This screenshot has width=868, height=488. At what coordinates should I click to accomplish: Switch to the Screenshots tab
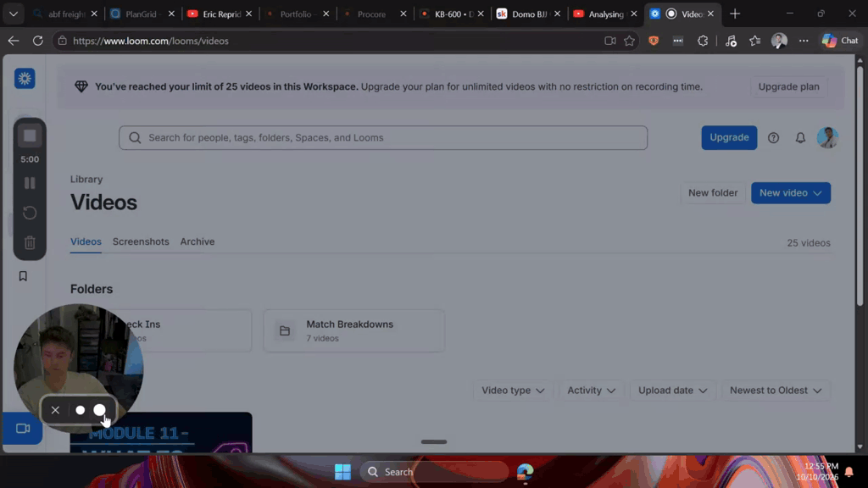[x=141, y=241]
